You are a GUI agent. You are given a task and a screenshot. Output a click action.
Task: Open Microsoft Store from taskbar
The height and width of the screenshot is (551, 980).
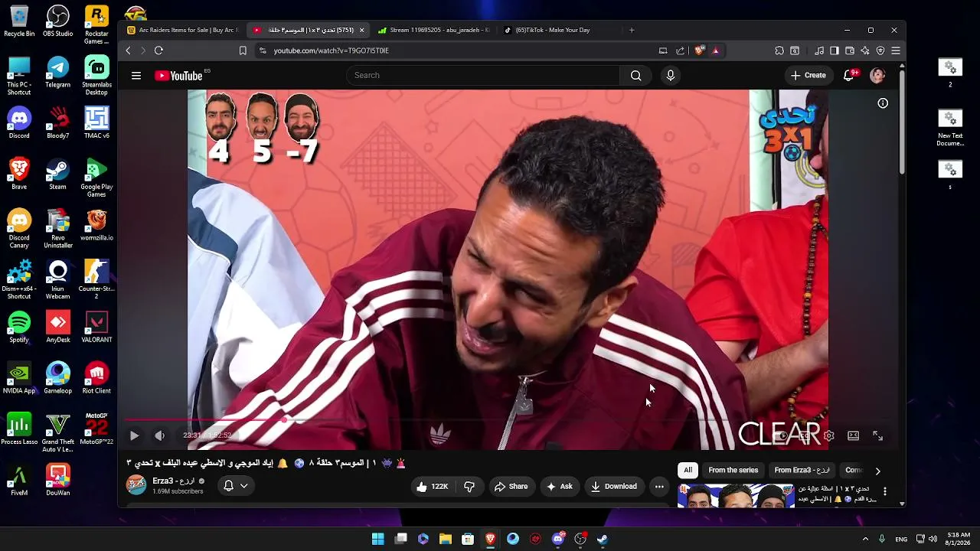point(468,539)
